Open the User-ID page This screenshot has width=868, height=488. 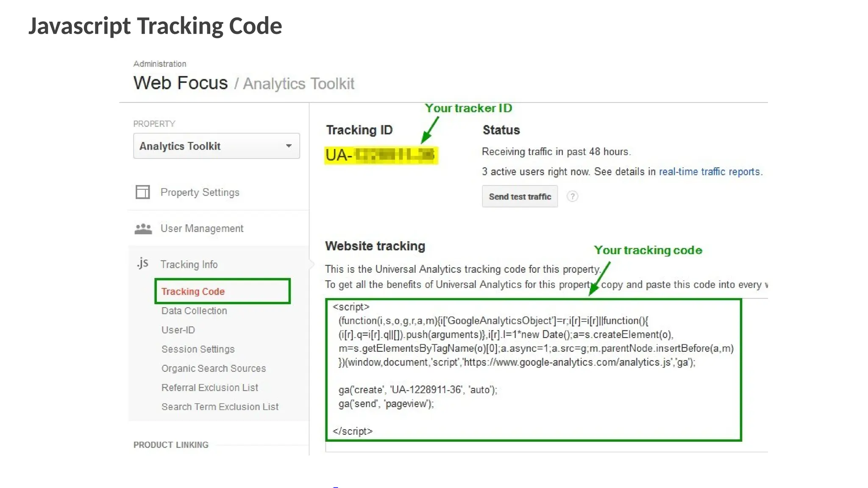pos(178,330)
